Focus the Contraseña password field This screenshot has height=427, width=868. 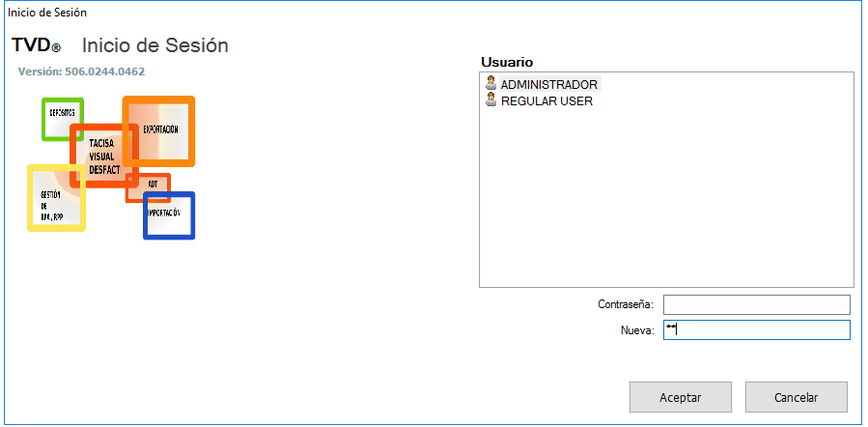tap(756, 305)
